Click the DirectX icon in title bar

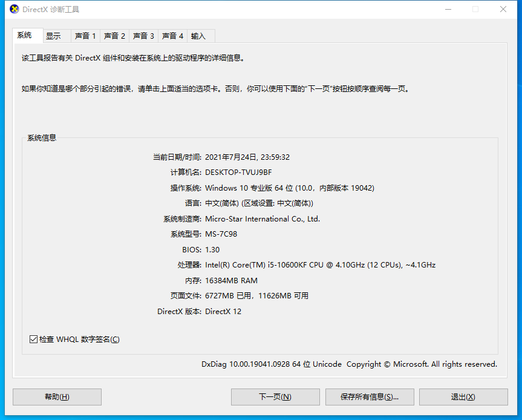pyautogui.click(x=15, y=9)
